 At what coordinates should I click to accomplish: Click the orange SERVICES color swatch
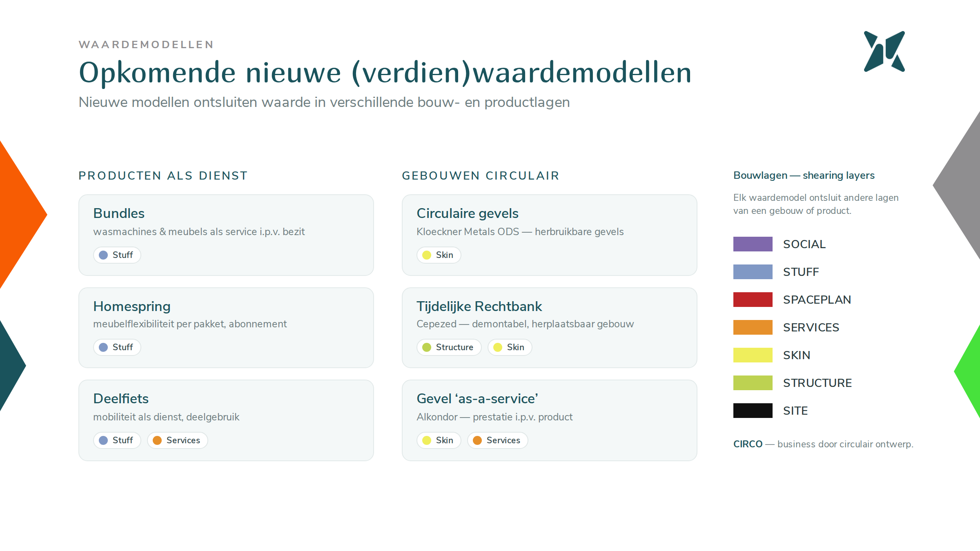[x=753, y=327]
